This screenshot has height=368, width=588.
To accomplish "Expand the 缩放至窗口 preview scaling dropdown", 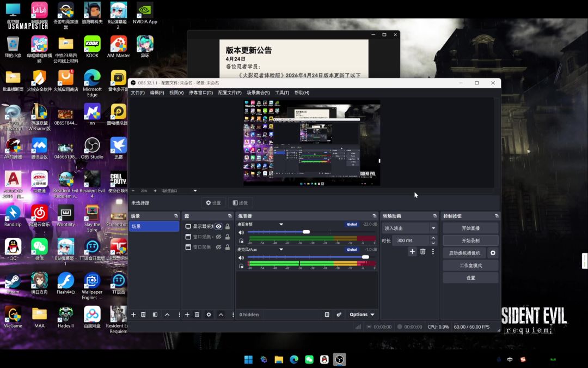I will [x=195, y=191].
